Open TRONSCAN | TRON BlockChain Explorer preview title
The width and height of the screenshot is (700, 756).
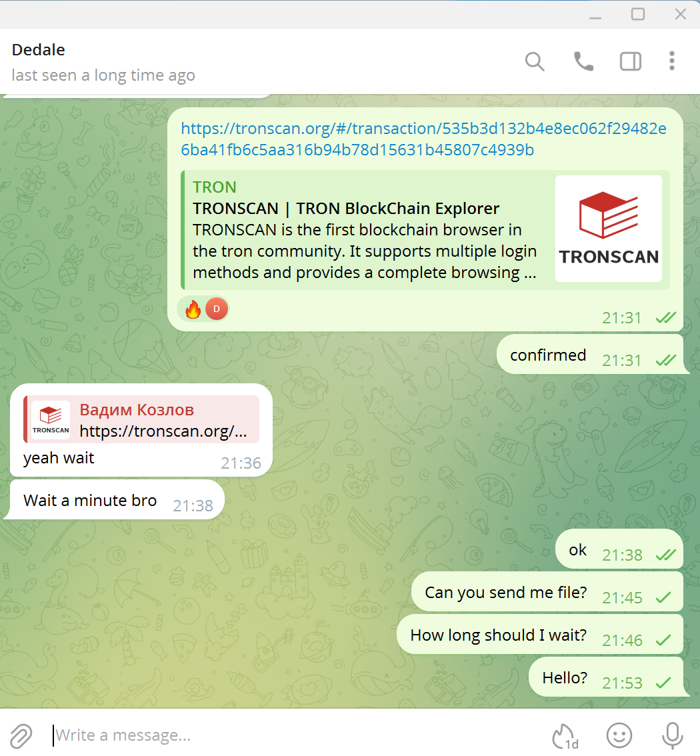[x=345, y=208]
